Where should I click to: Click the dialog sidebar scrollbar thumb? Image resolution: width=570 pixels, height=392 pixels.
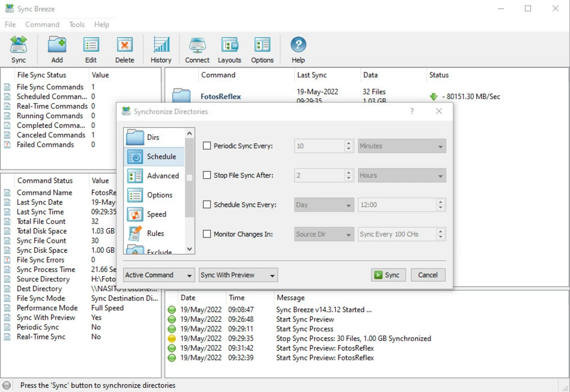pos(189,177)
